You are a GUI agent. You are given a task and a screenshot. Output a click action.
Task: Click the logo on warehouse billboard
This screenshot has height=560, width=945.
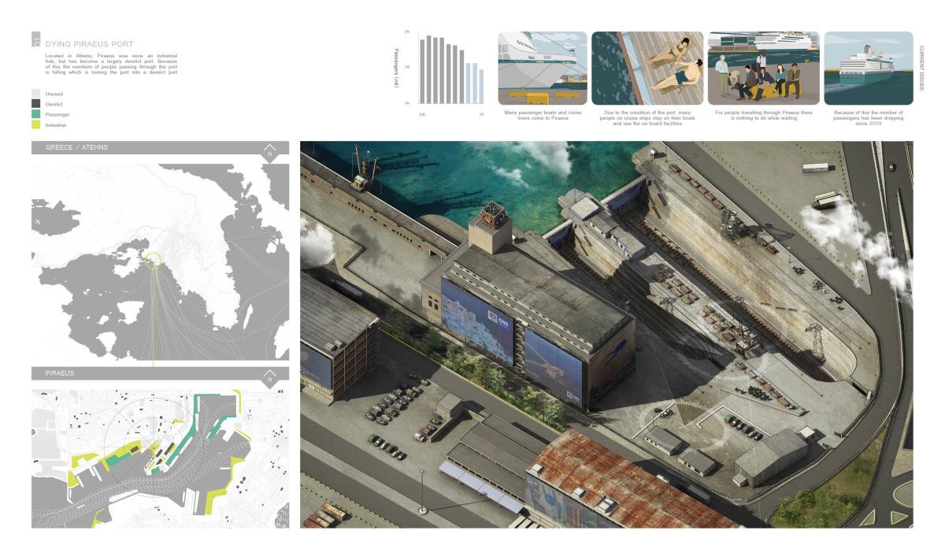tap(495, 321)
